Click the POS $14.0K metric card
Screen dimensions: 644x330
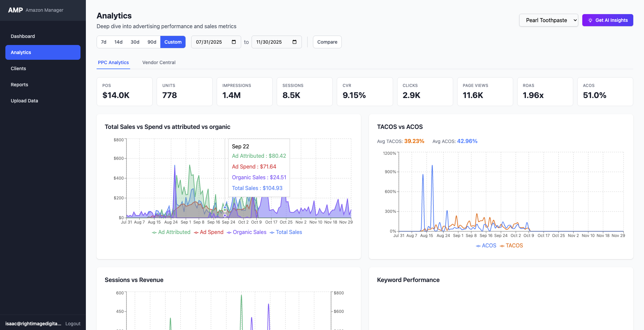[124, 92]
